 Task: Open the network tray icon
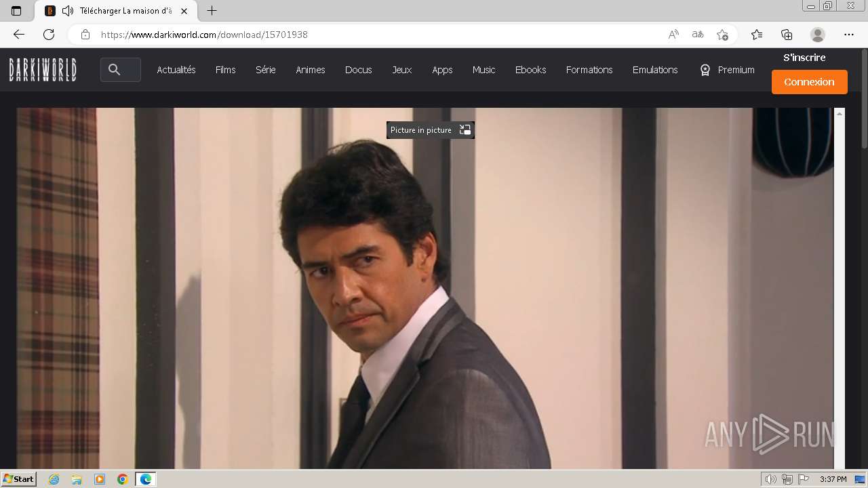point(787,479)
